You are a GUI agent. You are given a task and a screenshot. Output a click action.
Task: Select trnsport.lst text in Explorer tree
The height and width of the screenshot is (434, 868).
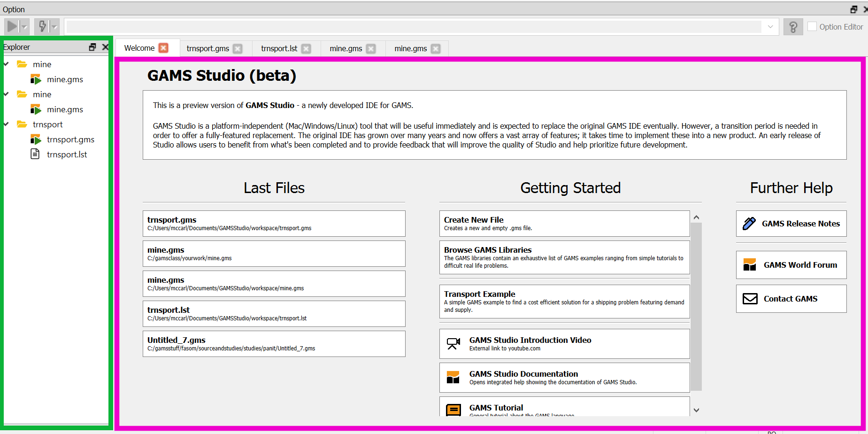click(x=67, y=155)
